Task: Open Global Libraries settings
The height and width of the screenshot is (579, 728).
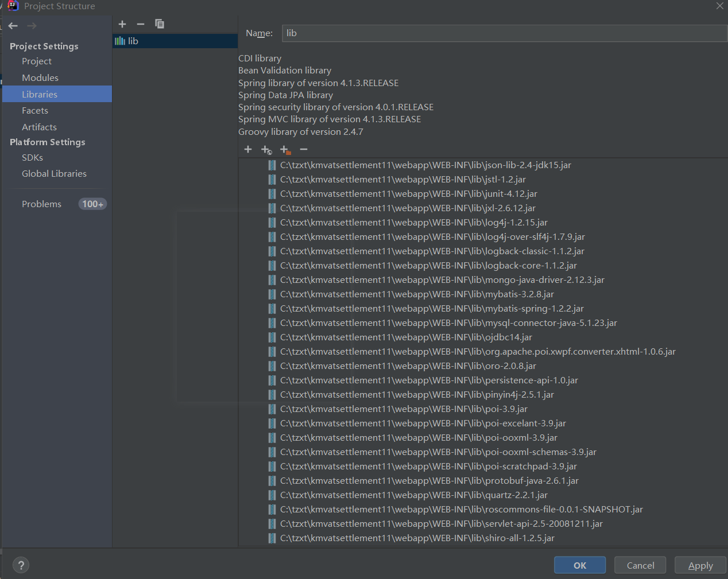Action: point(54,174)
